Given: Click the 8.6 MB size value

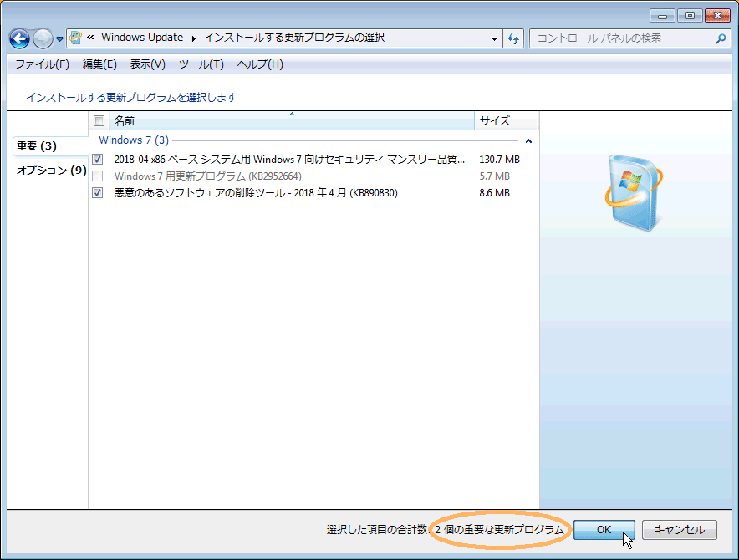Looking at the screenshot, I should [x=494, y=193].
